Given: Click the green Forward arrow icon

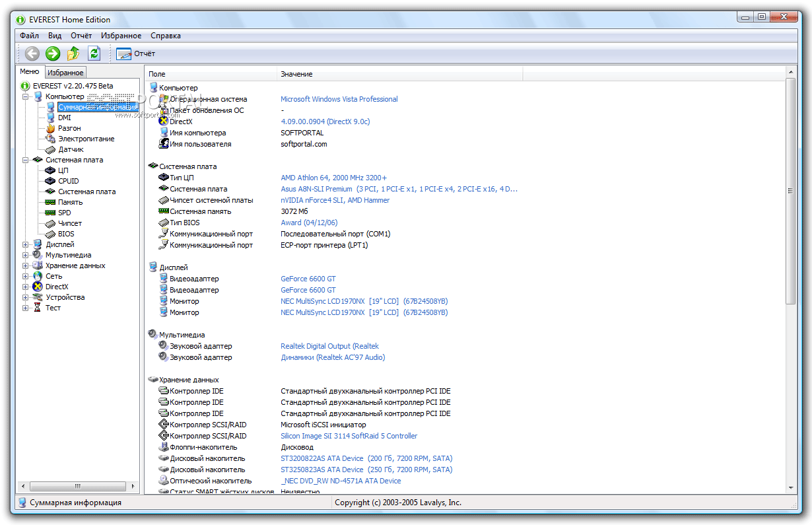Looking at the screenshot, I should pos(53,53).
